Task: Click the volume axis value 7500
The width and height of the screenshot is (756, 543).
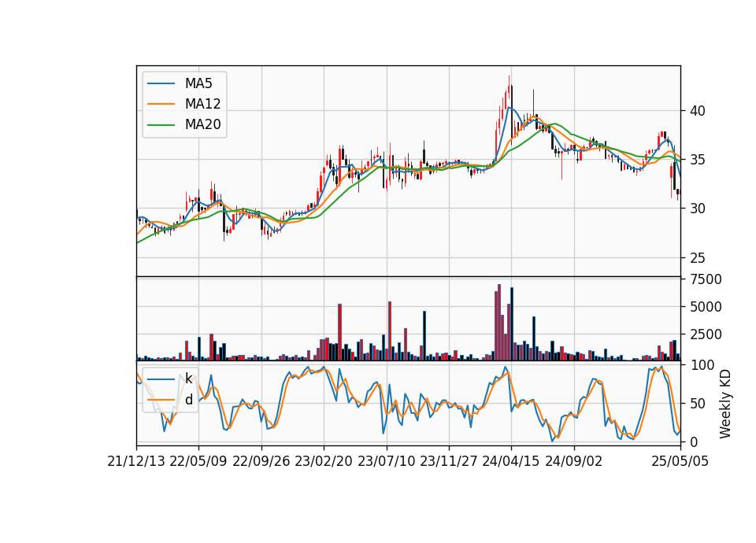Action: [x=706, y=279]
